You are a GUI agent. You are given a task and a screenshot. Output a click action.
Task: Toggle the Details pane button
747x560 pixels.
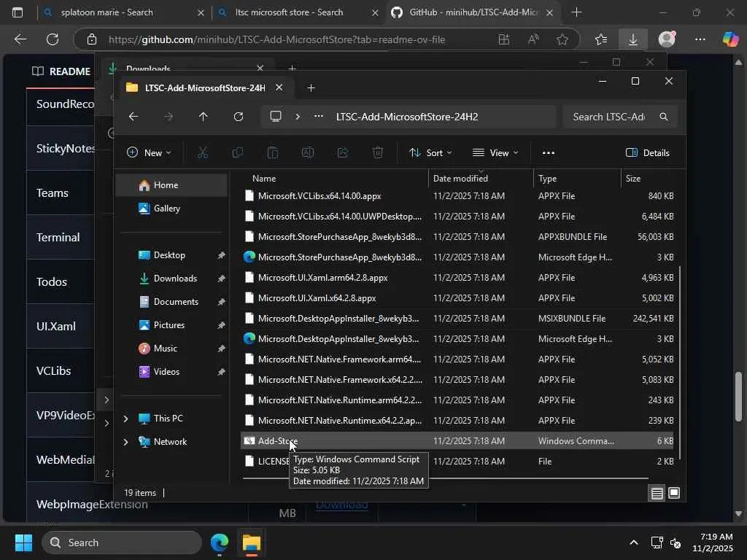coord(648,153)
